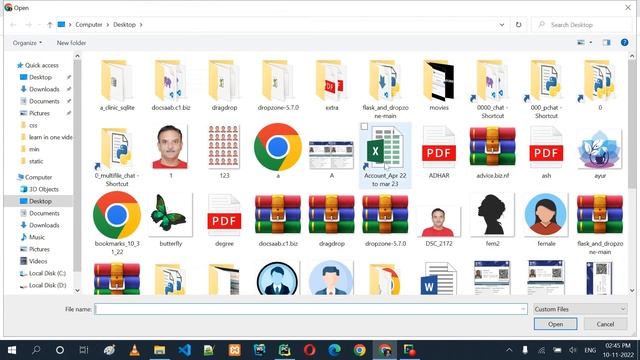Expand the chevron after Desktop in path
The image size is (640, 360).
[141, 24]
